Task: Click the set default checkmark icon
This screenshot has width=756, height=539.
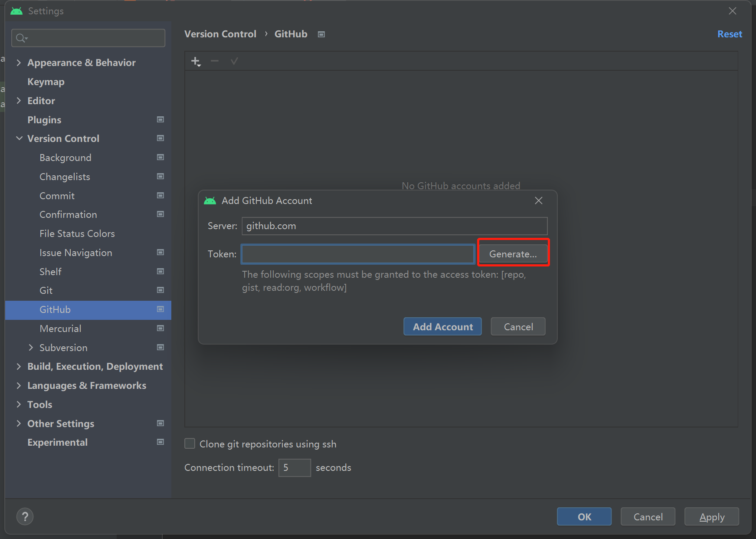Action: (234, 61)
